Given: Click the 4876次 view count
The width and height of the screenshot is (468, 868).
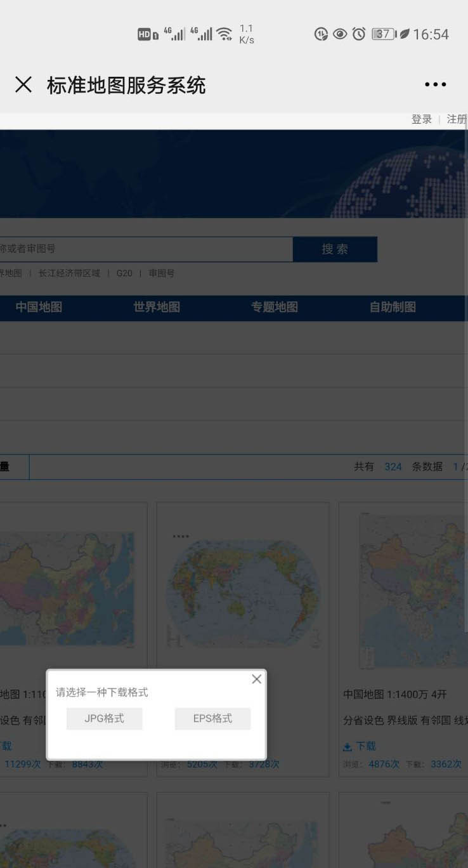Looking at the screenshot, I should point(384,765).
